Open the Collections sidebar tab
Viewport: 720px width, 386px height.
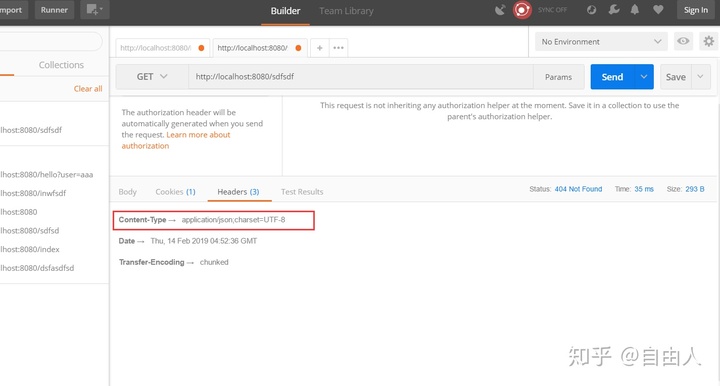61,65
